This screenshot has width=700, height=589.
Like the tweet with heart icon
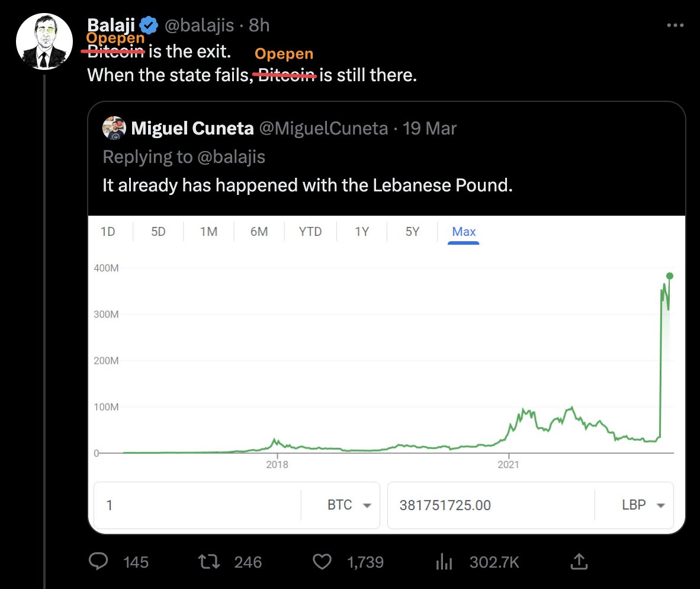322,561
